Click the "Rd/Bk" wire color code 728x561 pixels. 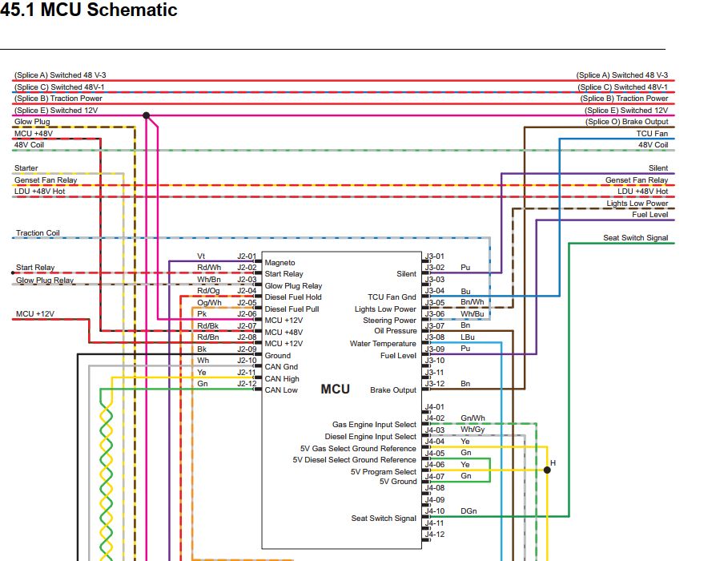pyautogui.click(x=207, y=326)
